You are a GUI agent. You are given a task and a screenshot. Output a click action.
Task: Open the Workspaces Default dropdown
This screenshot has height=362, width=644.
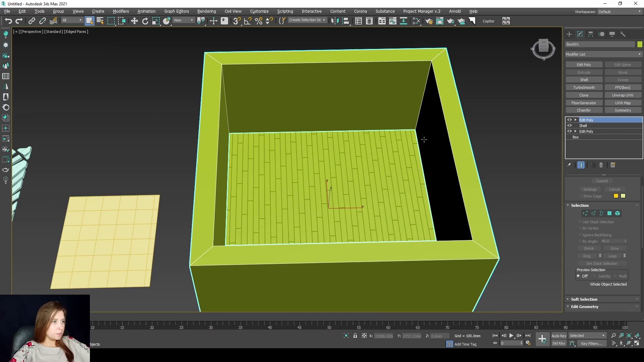pyautogui.click(x=619, y=12)
